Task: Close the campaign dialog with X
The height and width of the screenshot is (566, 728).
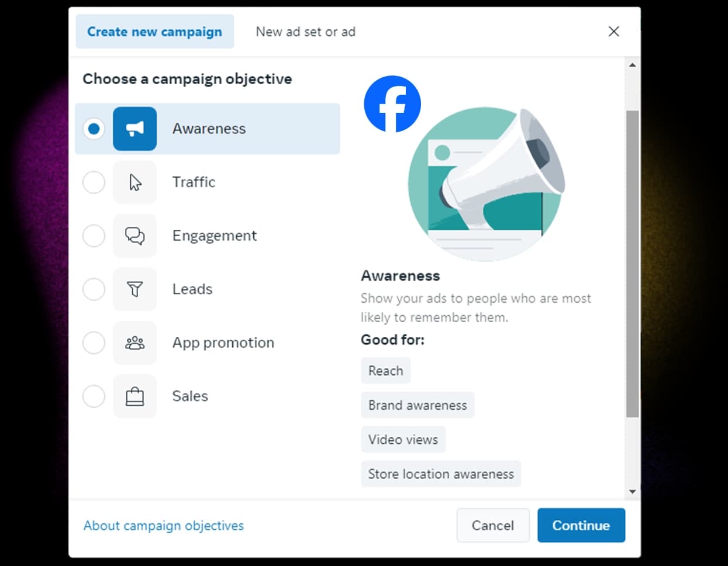Action: 613,32
